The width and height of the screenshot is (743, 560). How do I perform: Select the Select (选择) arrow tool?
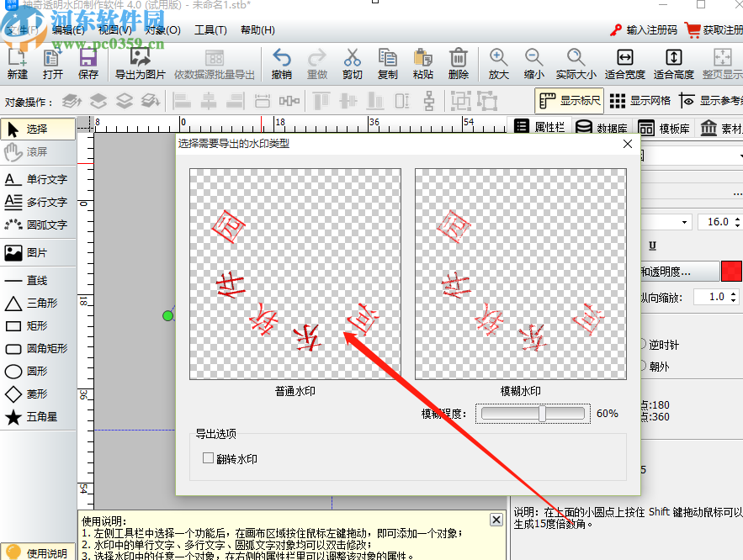coord(38,129)
